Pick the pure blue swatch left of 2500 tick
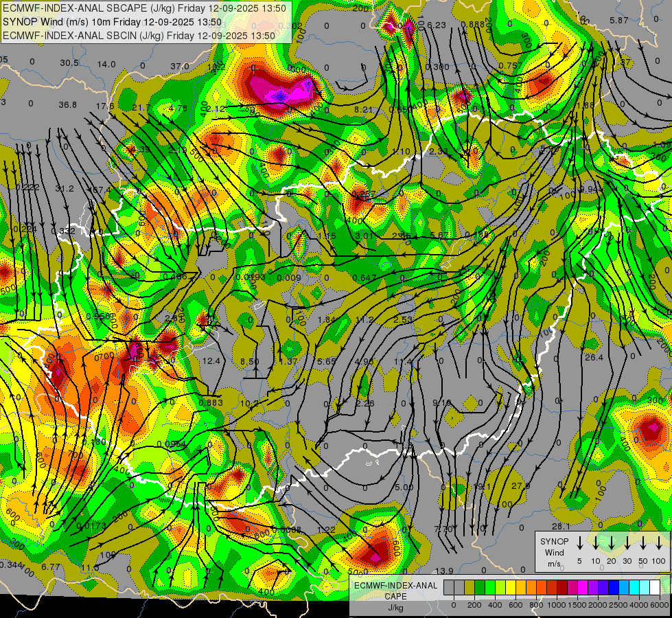Viewport: 672px width, 618px height. (x=613, y=587)
